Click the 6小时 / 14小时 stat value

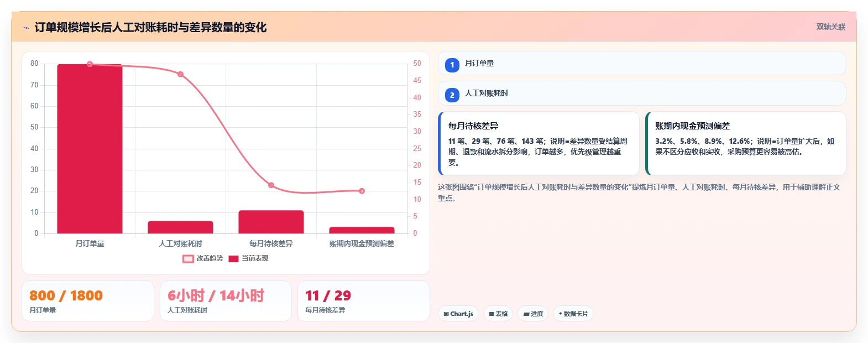[x=216, y=295]
